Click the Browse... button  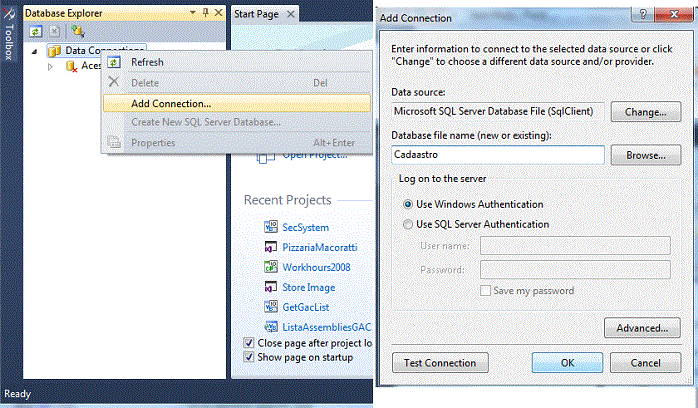[645, 155]
